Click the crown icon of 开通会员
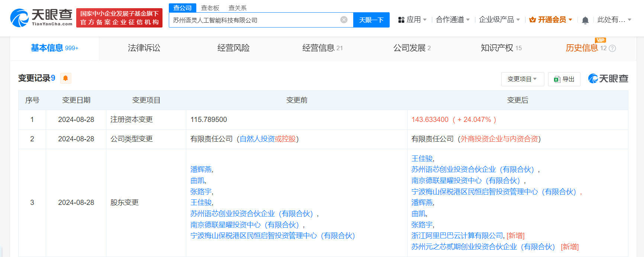 (532, 20)
